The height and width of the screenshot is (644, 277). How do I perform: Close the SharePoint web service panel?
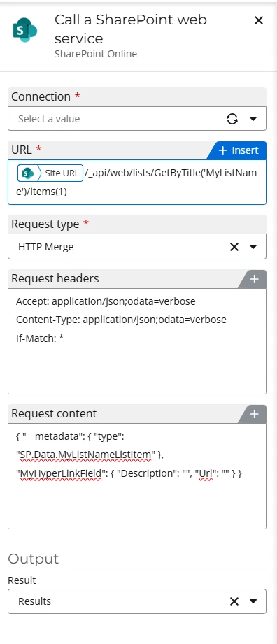click(259, 20)
